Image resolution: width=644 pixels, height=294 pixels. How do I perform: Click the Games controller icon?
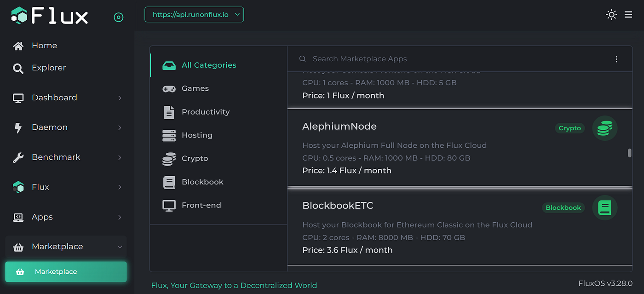[169, 89]
